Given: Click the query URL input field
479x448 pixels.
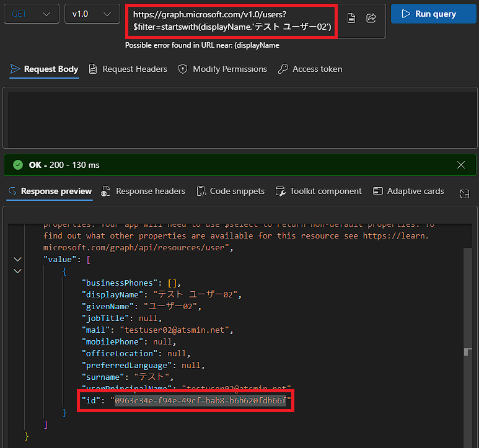Looking at the screenshot, I should [x=232, y=21].
